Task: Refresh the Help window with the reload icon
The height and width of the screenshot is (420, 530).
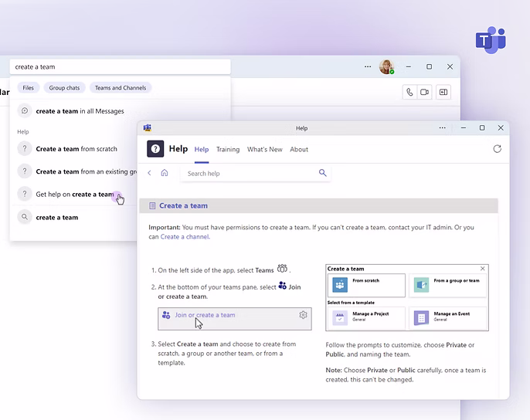Action: [497, 149]
